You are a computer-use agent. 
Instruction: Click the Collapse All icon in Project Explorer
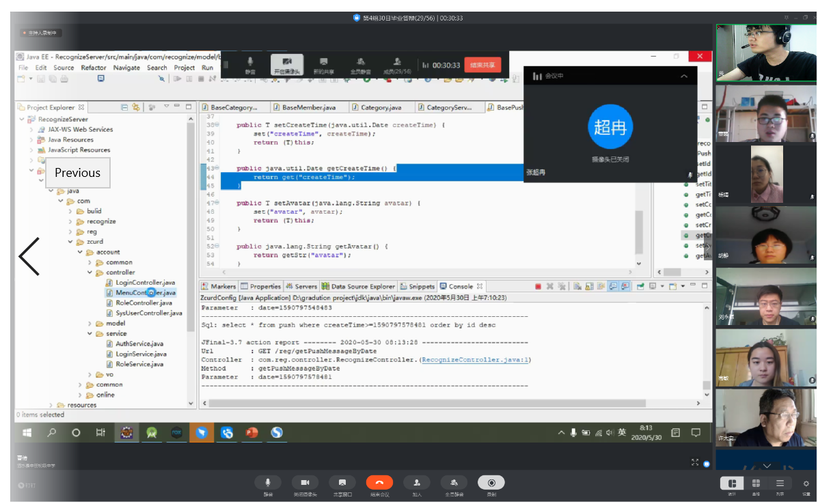[124, 107]
